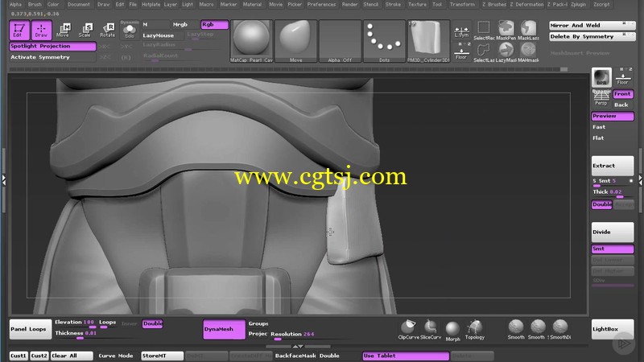Choose the SelectLasso brush icon
The image size is (644, 362).
pyautogui.click(x=484, y=52)
